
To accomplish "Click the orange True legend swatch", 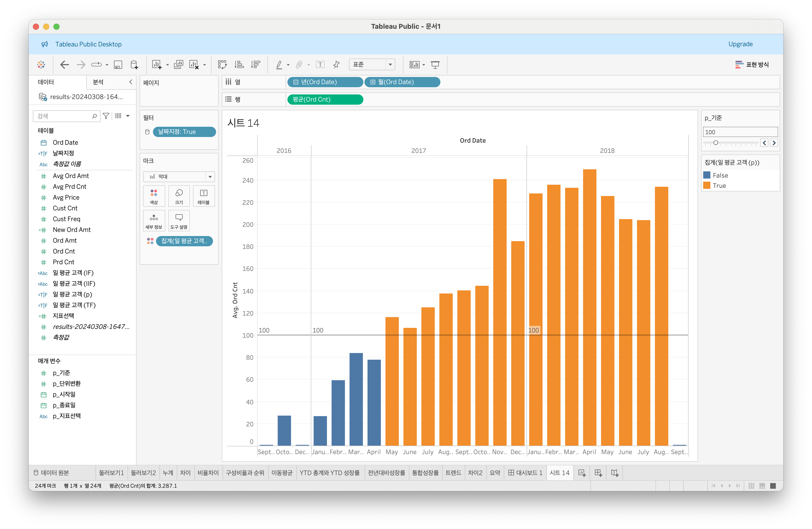I will pos(707,185).
